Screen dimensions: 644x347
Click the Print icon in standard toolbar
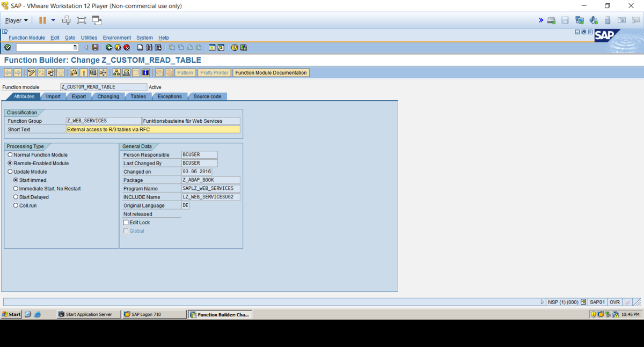[x=140, y=48]
